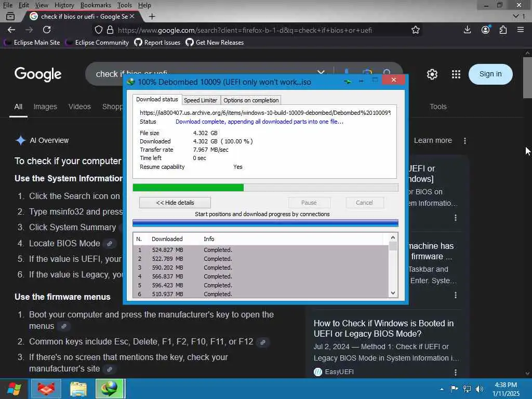The height and width of the screenshot is (399, 532).
Task: Open options for the EasyUEFI result
Action: tap(455, 373)
